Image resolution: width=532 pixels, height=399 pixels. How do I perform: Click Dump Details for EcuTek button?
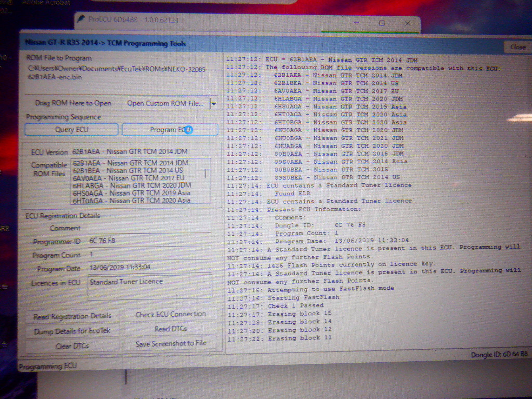(72, 331)
